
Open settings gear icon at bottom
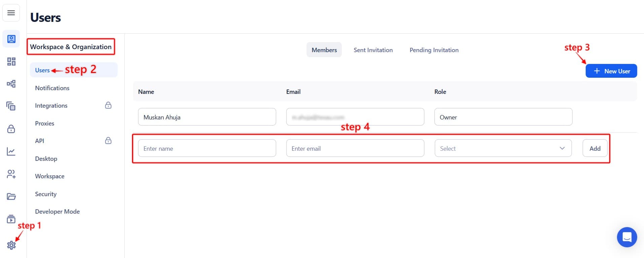tap(11, 245)
